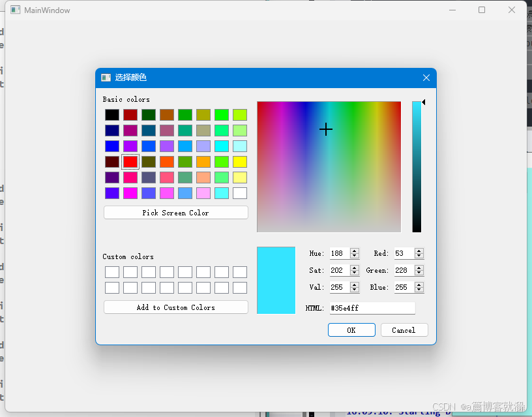Screen dimensions: 532x417
Task: Click the "Custom colors" label
Action: point(128,256)
